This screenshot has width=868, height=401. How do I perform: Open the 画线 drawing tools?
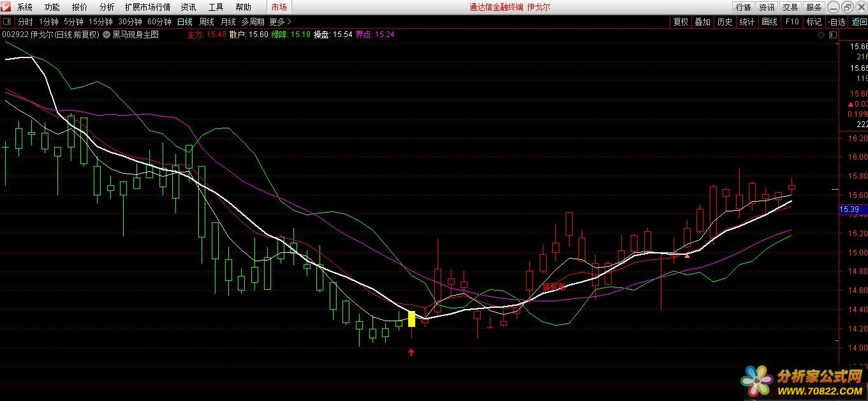pyautogui.click(x=769, y=21)
